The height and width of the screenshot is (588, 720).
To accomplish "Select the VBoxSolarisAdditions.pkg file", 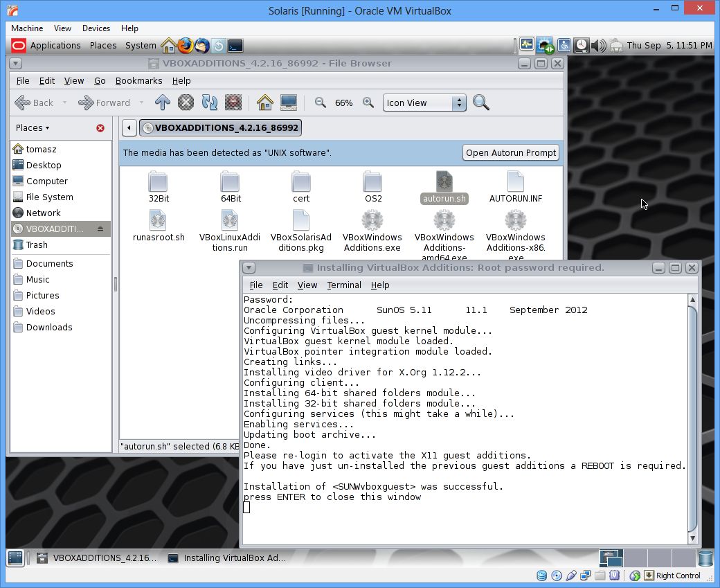I will [300, 231].
